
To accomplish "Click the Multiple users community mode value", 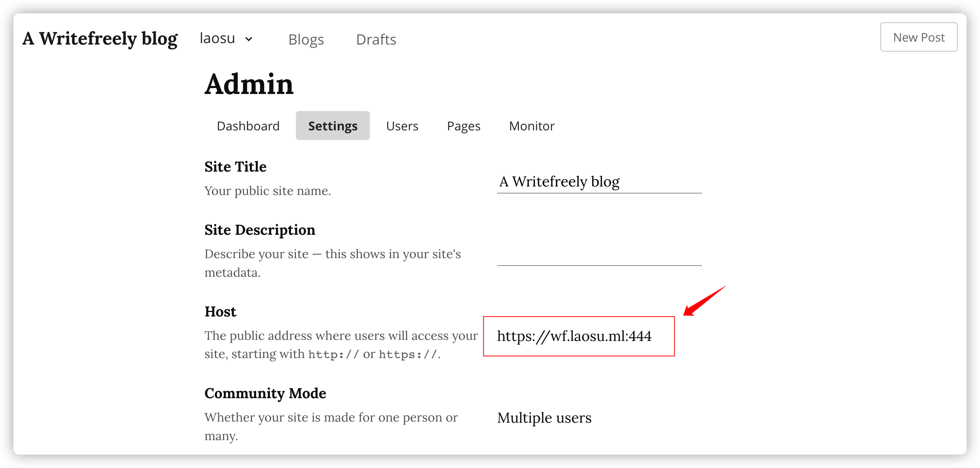I will [x=544, y=418].
